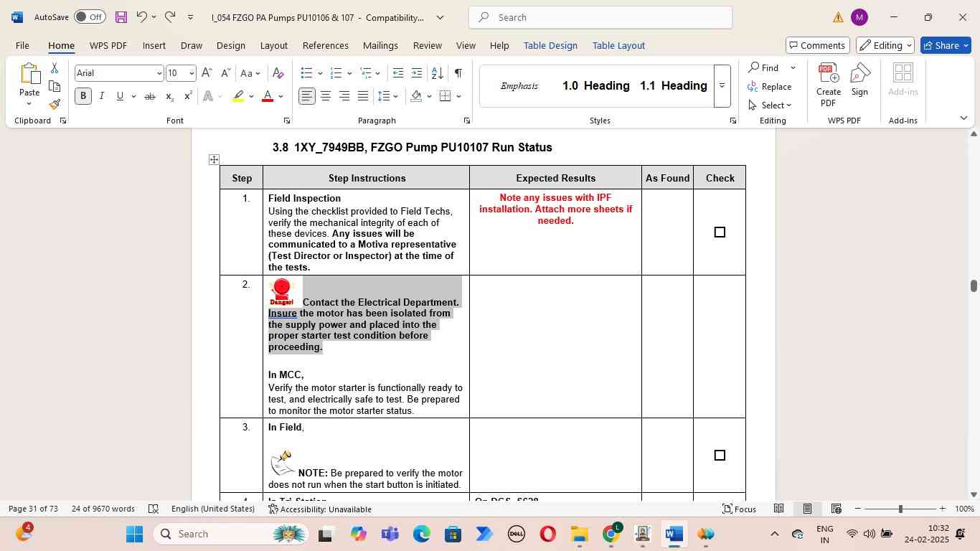Open the Change Case dropdown
980x551 pixels.
tap(250, 73)
